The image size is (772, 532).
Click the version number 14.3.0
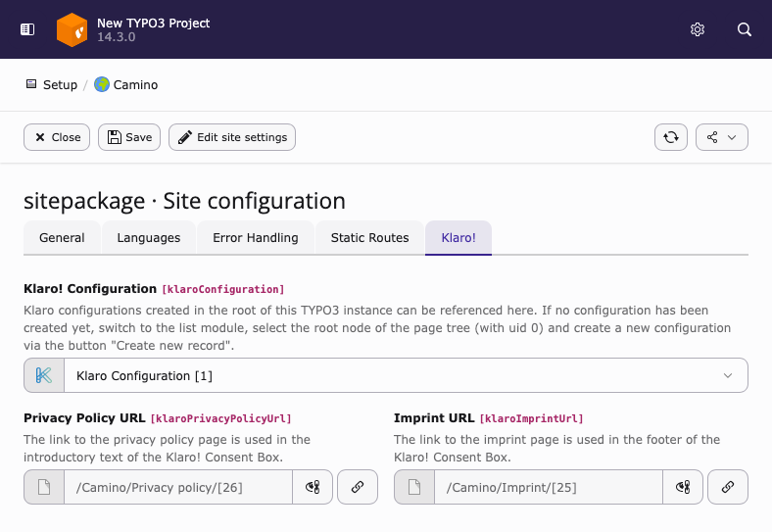click(117, 37)
